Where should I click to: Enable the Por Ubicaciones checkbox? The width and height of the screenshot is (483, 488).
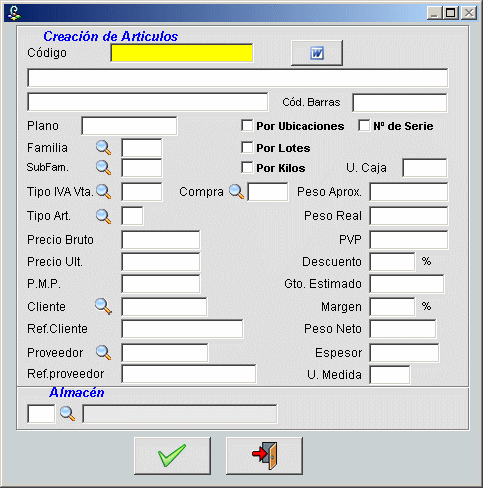(x=247, y=126)
